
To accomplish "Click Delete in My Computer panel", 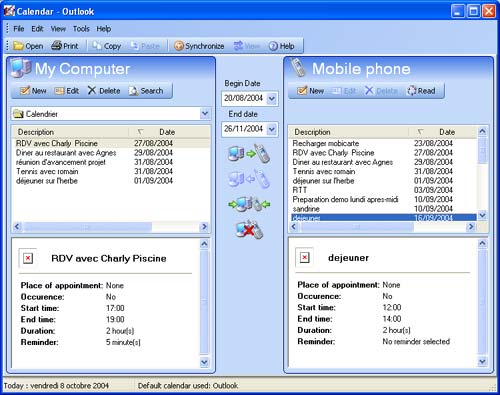I will pyautogui.click(x=104, y=91).
